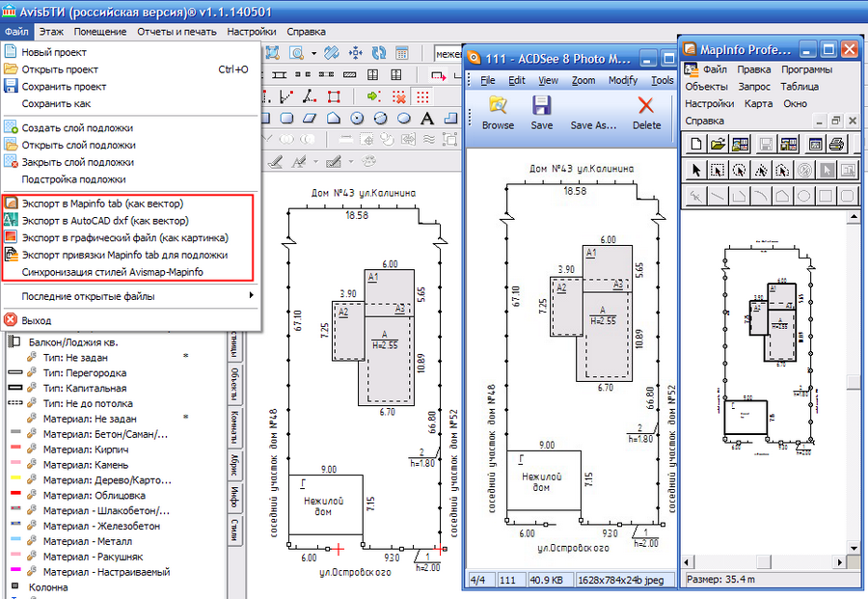Viewport: 868px width, 599px height.
Task: Select the square with red corner nodes tool
Action: coord(334,96)
